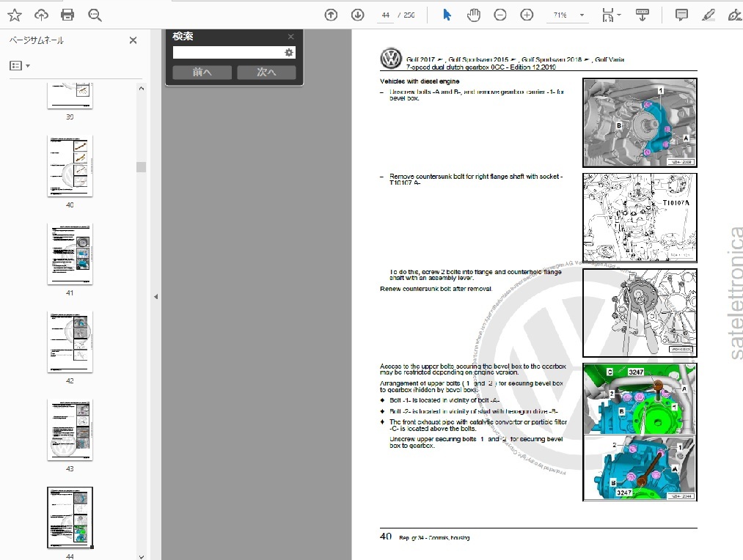Go to previous page arrow
The height and width of the screenshot is (560, 743).
(331, 15)
